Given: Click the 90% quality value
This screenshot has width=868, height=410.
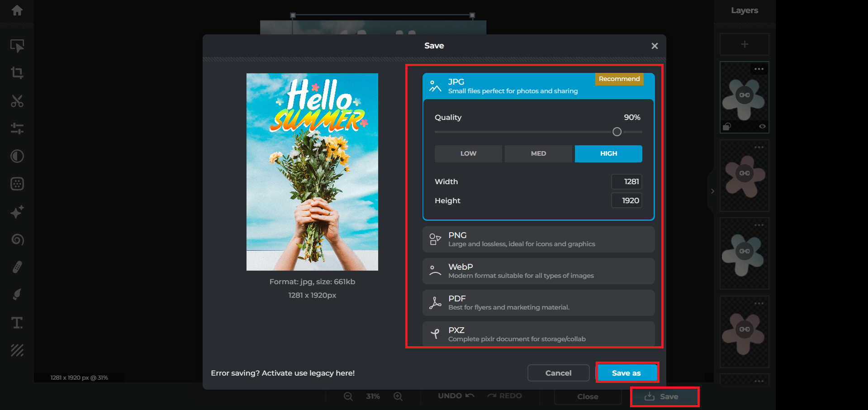Looking at the screenshot, I should tap(632, 117).
